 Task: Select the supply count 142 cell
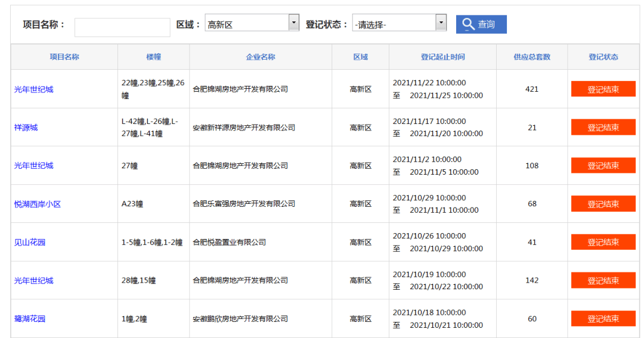coord(532,281)
